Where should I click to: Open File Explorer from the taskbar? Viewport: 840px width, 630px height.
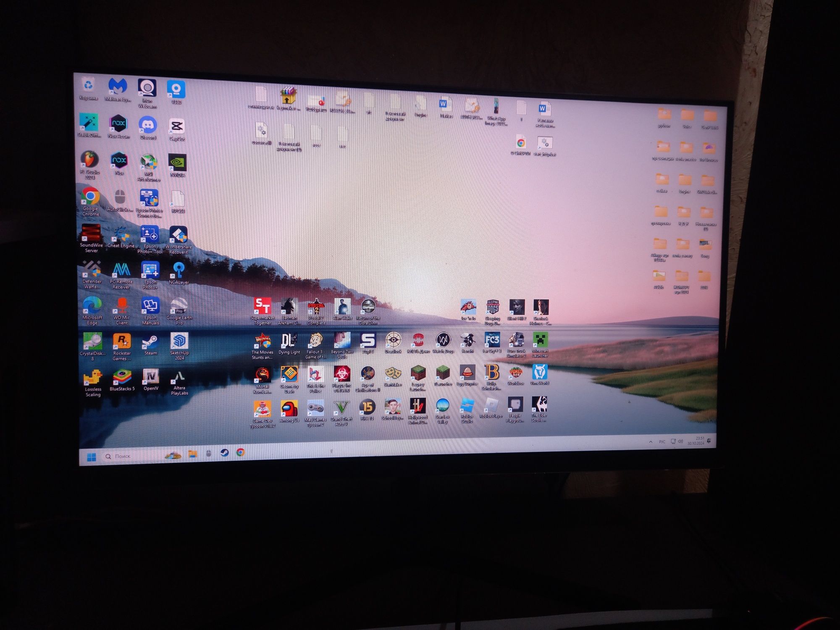click(192, 454)
